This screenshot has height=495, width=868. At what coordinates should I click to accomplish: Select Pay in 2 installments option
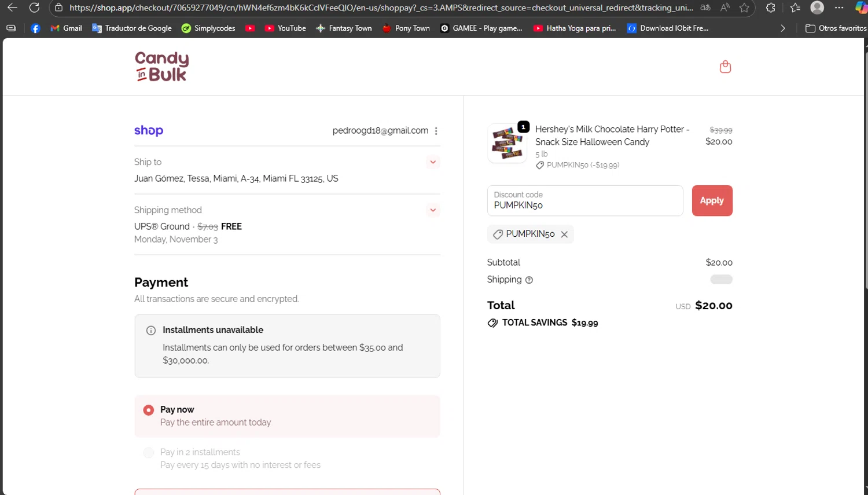click(x=149, y=453)
